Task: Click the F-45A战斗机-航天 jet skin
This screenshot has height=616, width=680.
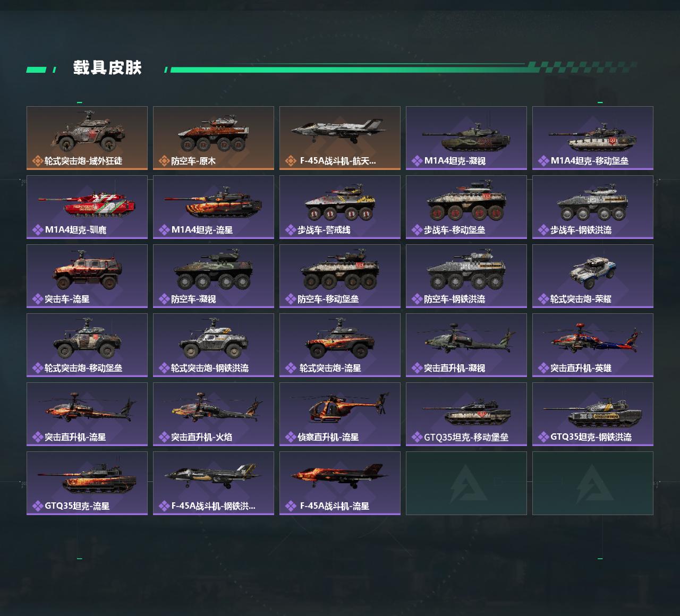Action: pyautogui.click(x=340, y=138)
